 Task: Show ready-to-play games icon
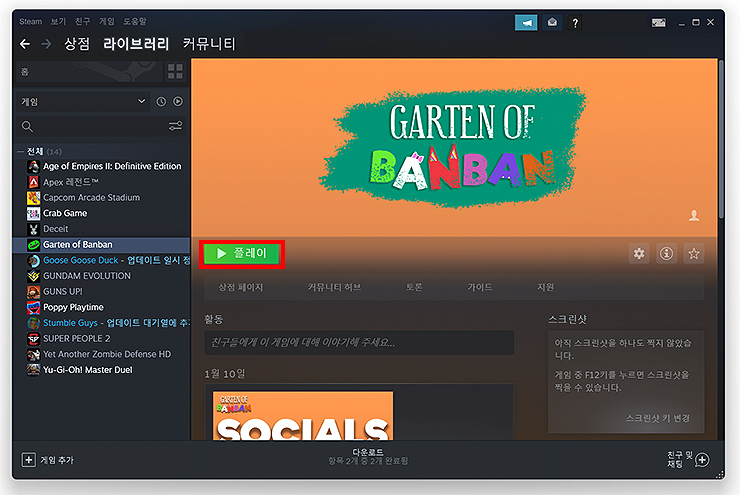coord(178,101)
